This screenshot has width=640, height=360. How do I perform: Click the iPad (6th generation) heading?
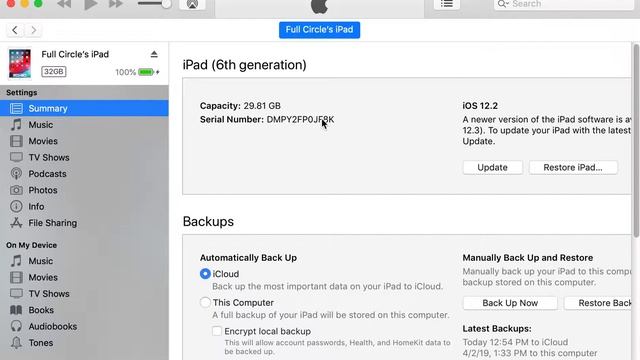(244, 65)
